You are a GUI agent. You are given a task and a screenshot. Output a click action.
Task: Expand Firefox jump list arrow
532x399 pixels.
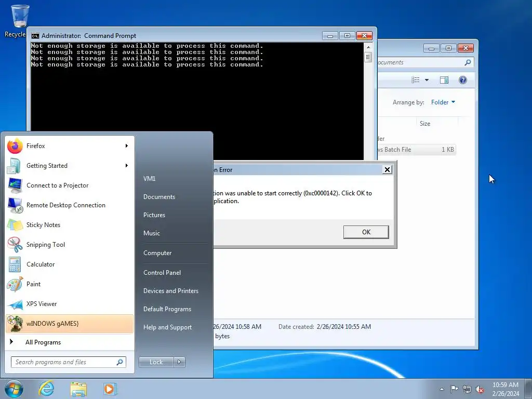(127, 146)
